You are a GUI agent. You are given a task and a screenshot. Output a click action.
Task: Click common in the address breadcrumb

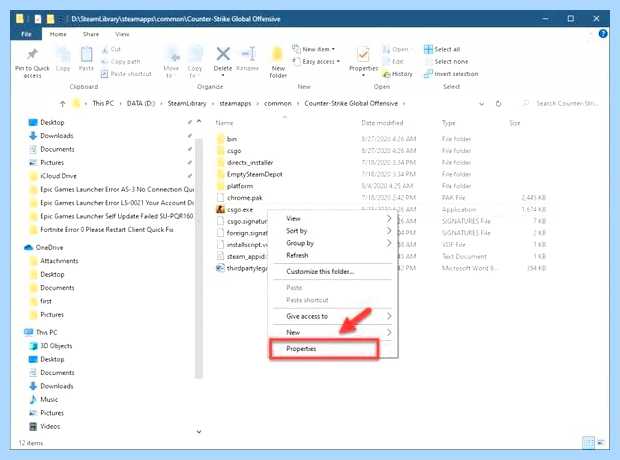pyautogui.click(x=278, y=104)
